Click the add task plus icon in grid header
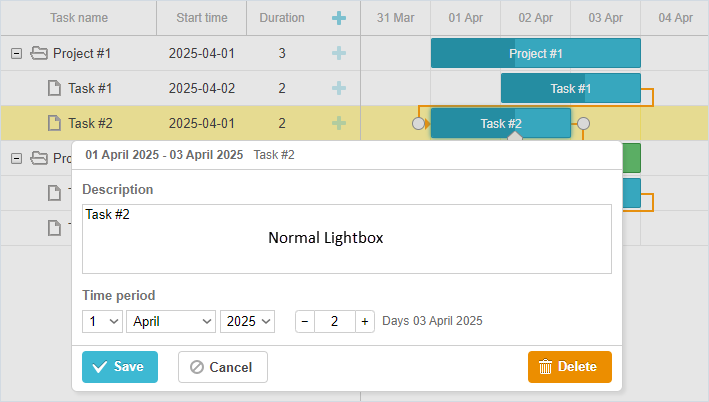The width and height of the screenshot is (709, 402). (339, 18)
